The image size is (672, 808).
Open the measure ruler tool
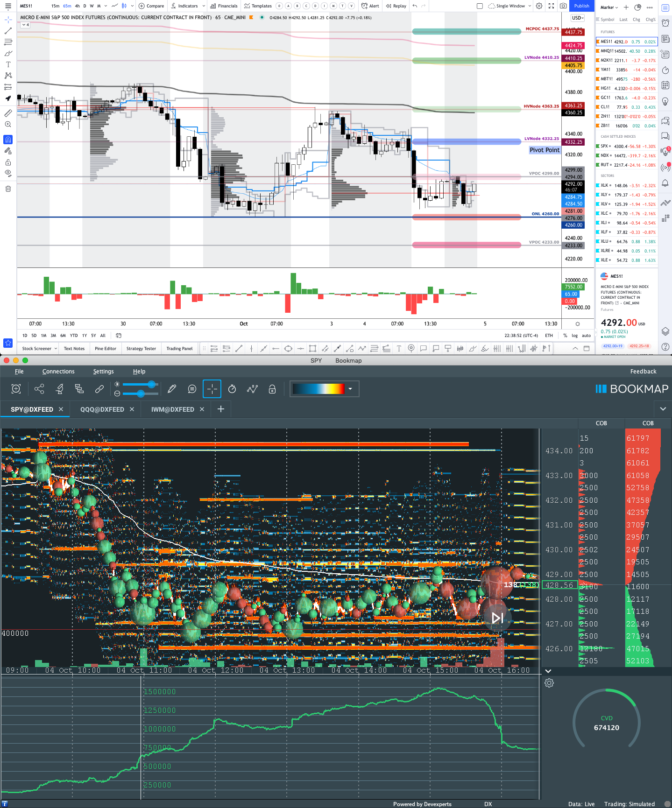[x=8, y=113]
